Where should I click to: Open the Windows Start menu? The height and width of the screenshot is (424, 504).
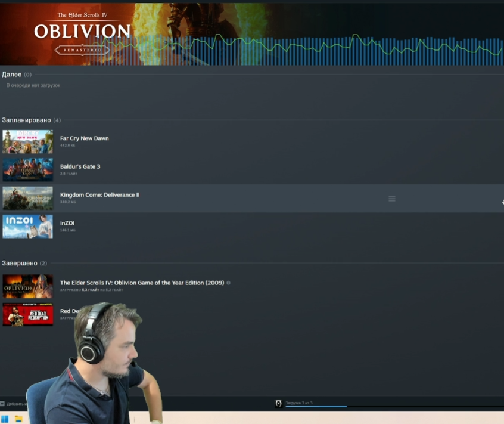point(5,419)
